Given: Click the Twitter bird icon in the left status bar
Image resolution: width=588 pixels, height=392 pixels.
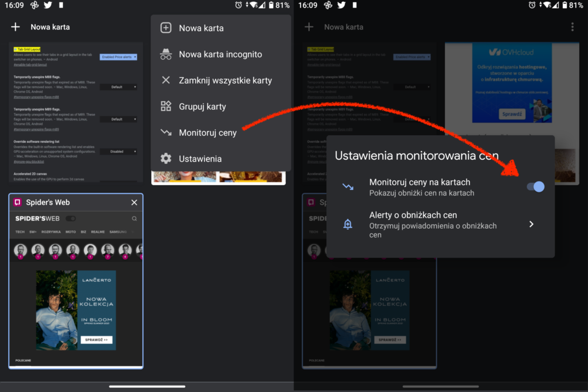Looking at the screenshot, I should click(48, 5).
